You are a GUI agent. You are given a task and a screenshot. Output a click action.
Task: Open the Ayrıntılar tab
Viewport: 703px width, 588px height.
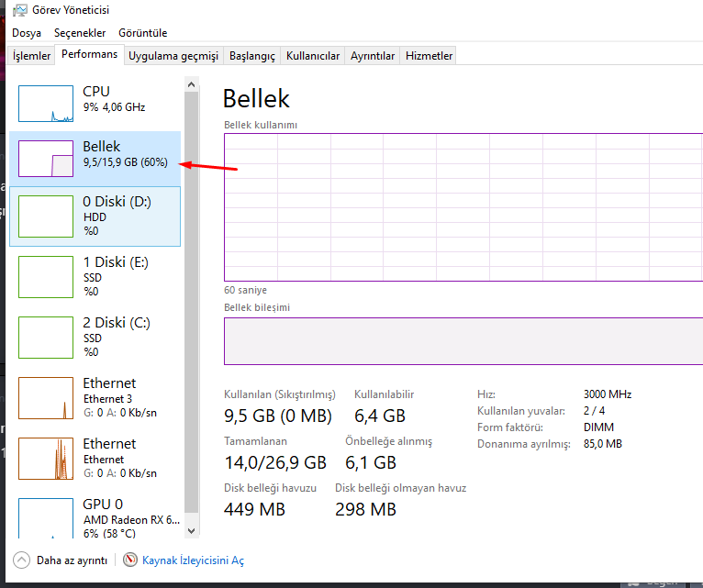(372, 56)
